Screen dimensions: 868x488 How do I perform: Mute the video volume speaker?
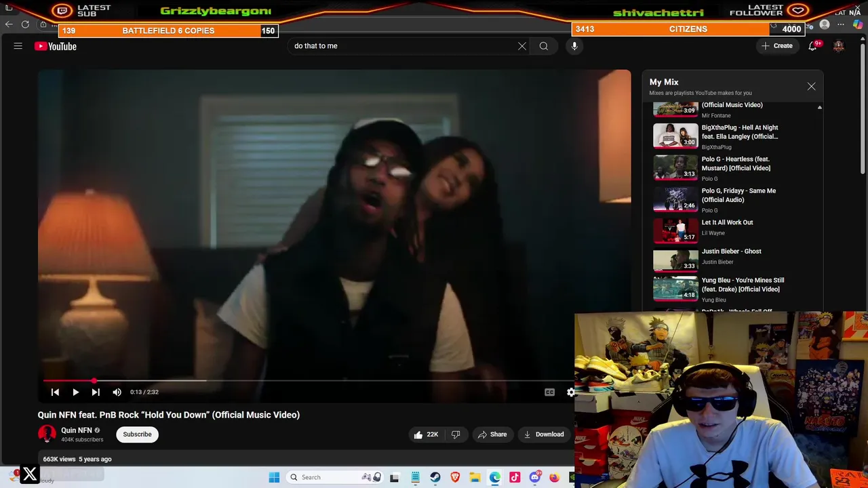(x=117, y=392)
